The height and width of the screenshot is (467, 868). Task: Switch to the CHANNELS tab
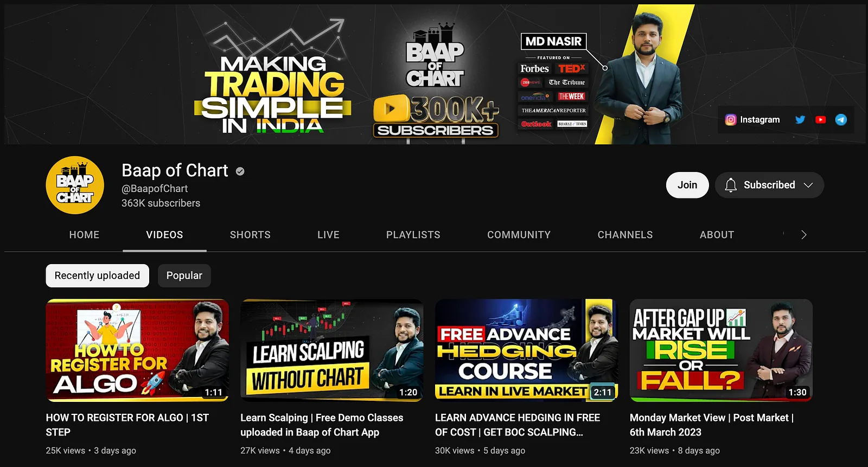625,235
